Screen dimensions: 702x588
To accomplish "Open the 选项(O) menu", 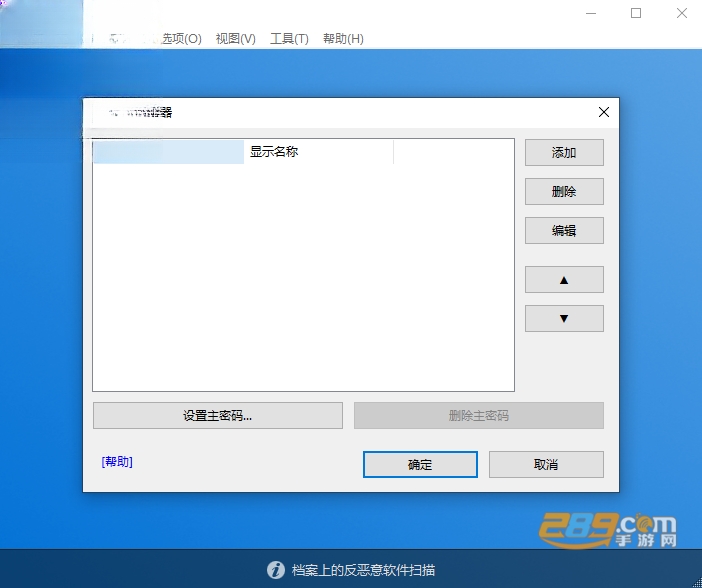I will (181, 39).
